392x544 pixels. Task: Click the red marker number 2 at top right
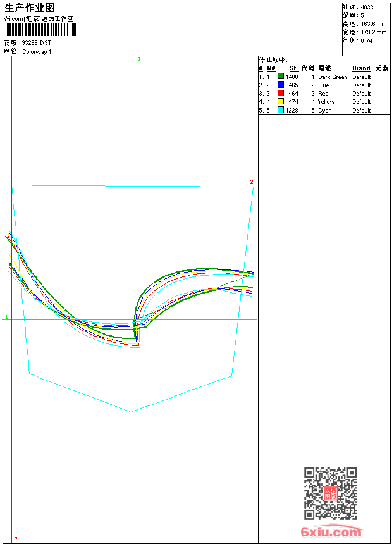click(251, 182)
